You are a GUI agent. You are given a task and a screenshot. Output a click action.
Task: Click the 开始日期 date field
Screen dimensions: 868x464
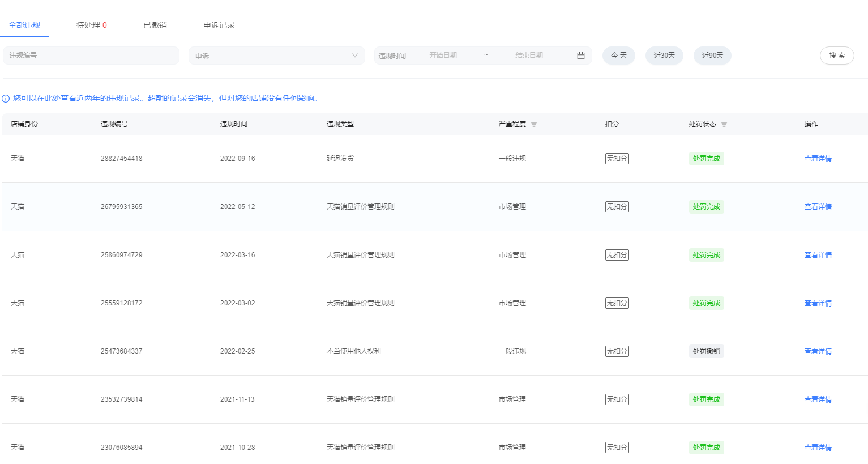(443, 56)
